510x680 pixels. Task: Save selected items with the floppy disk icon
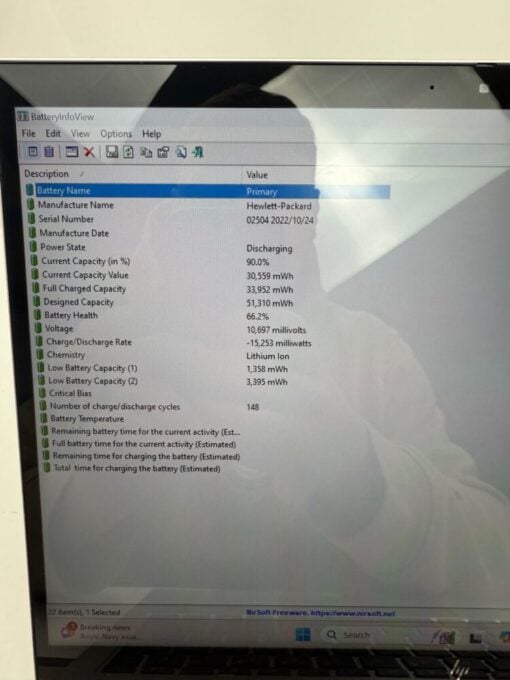(x=112, y=152)
